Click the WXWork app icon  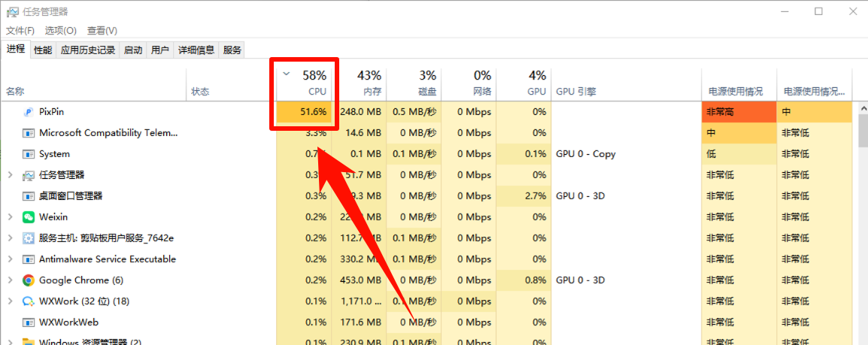28,301
